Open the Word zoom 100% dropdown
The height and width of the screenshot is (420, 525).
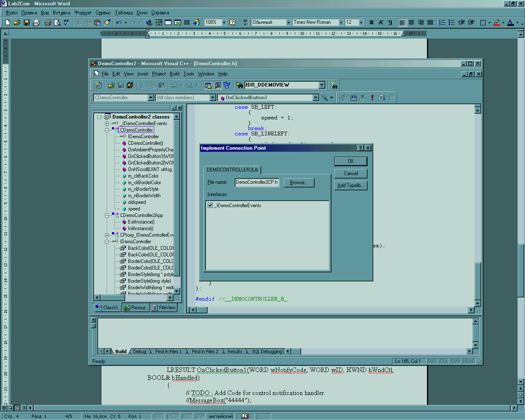click(224, 23)
